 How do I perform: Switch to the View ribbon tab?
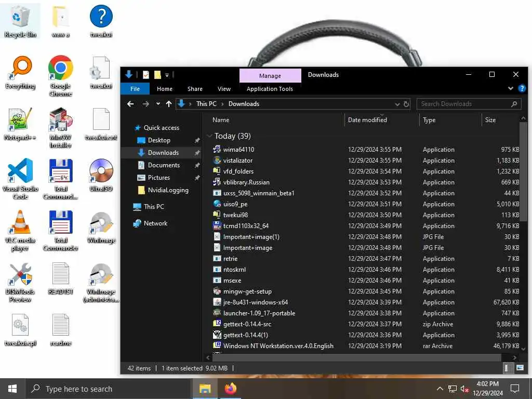click(224, 89)
